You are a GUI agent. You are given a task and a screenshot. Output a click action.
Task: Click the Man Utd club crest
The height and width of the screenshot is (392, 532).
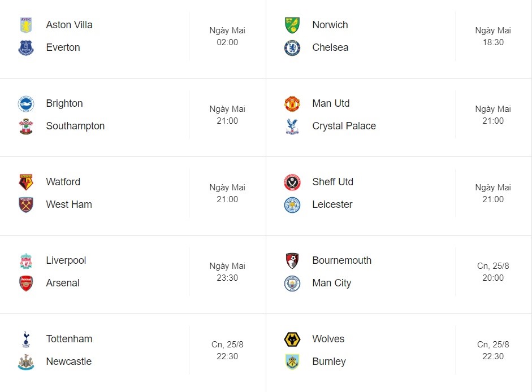(x=292, y=103)
